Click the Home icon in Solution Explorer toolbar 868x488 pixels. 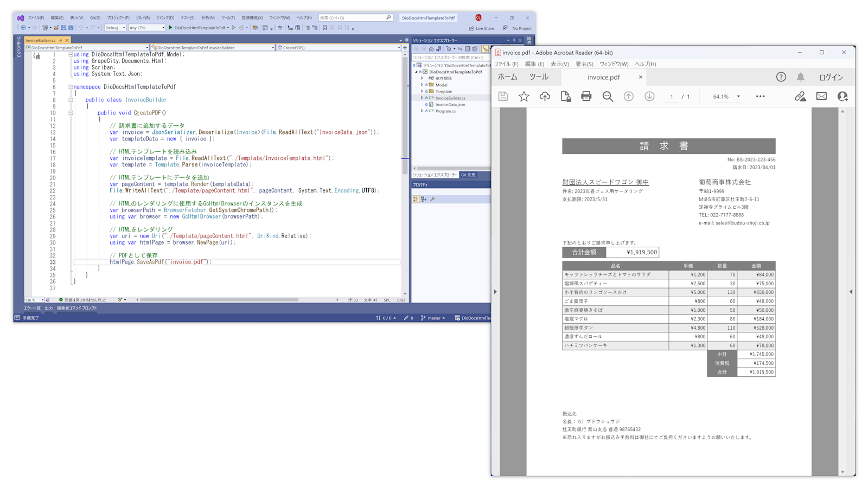click(x=431, y=49)
